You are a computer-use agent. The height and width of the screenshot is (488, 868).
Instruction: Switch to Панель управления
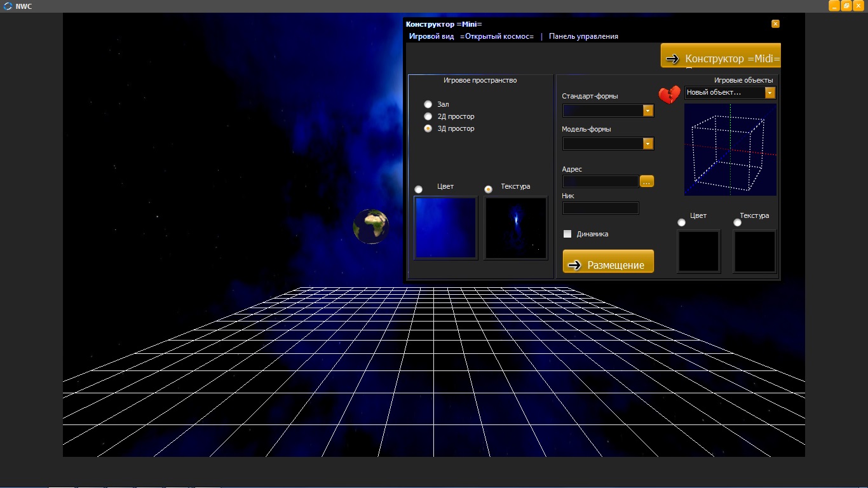pos(583,36)
